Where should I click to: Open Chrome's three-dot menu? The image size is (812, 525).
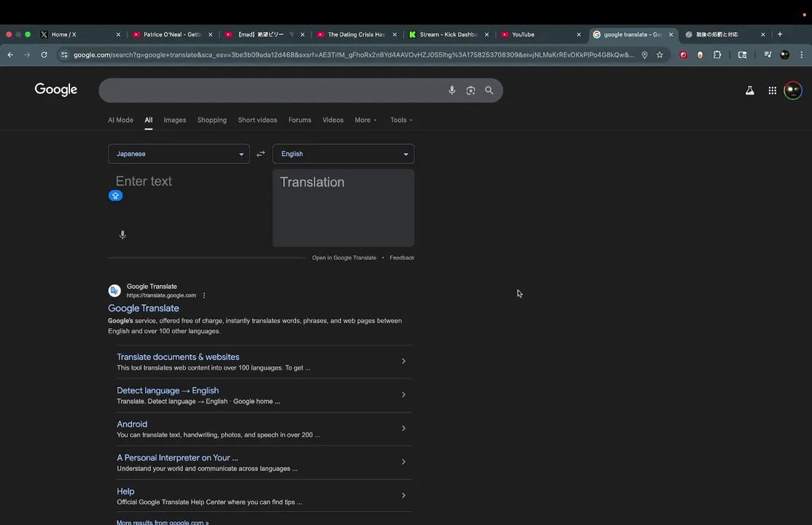coord(802,55)
